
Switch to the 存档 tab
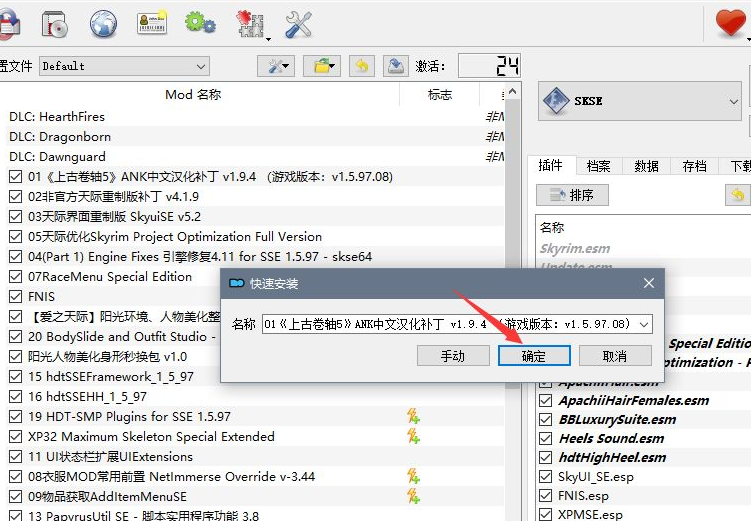694,166
